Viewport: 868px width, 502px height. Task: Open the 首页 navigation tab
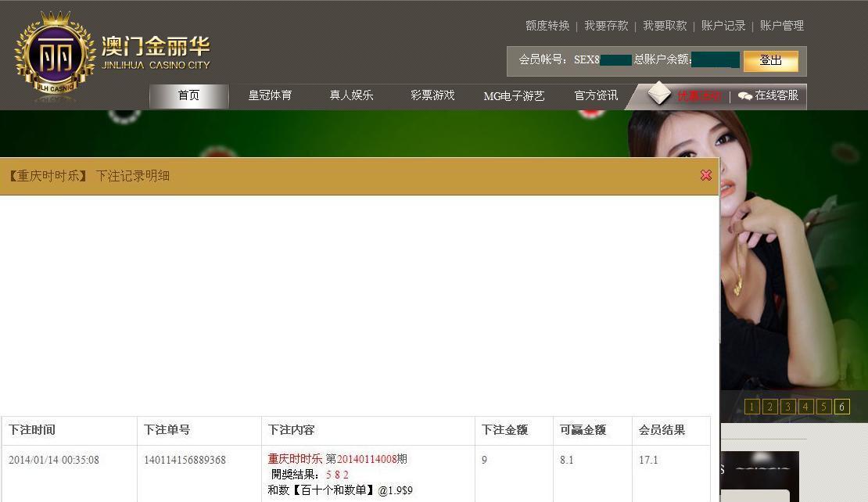tap(188, 95)
